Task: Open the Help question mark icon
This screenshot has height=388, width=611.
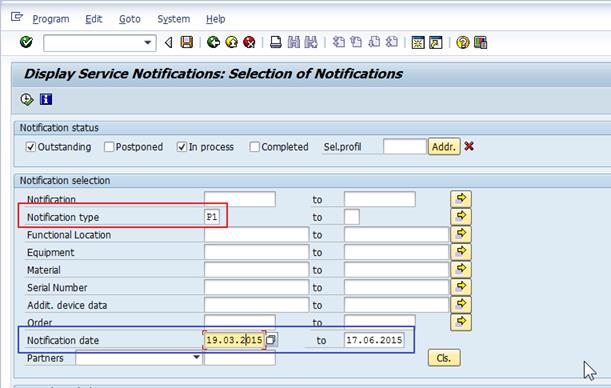Action: coord(463,42)
